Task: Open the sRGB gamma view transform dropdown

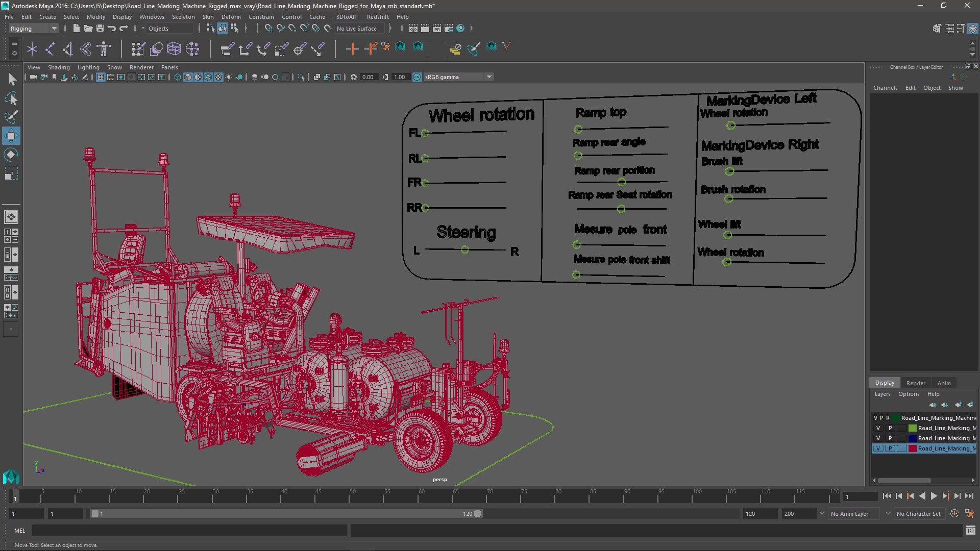Action: pos(458,77)
